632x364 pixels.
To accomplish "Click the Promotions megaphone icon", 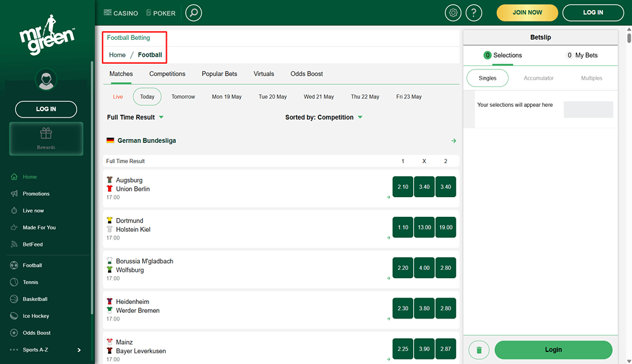I will (x=14, y=193).
